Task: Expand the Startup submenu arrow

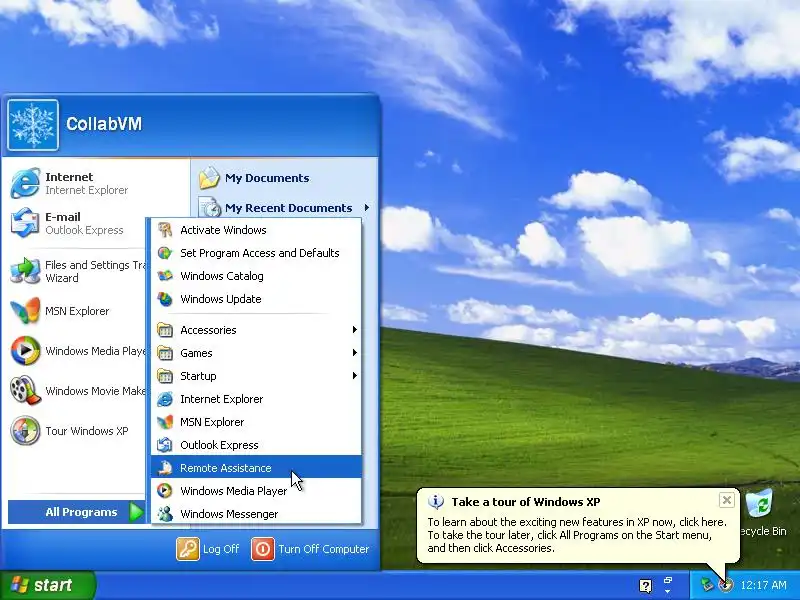Action: [355, 376]
